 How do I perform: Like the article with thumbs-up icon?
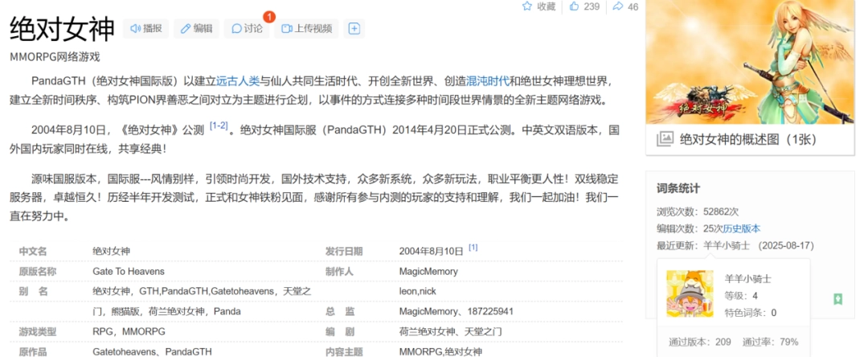click(x=574, y=6)
